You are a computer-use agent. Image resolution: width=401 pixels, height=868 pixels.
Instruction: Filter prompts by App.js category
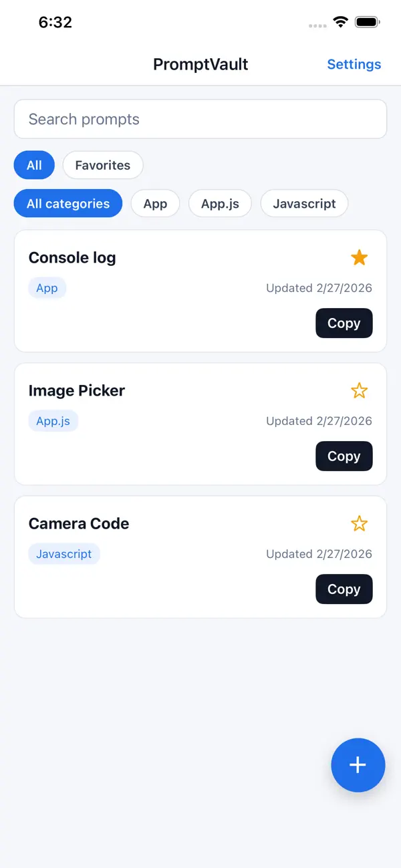(x=220, y=204)
